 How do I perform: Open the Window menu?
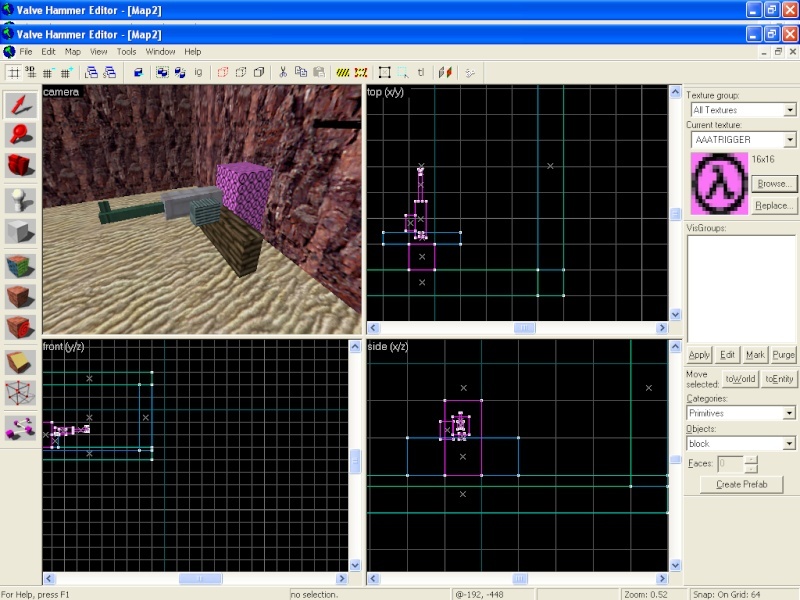160,52
